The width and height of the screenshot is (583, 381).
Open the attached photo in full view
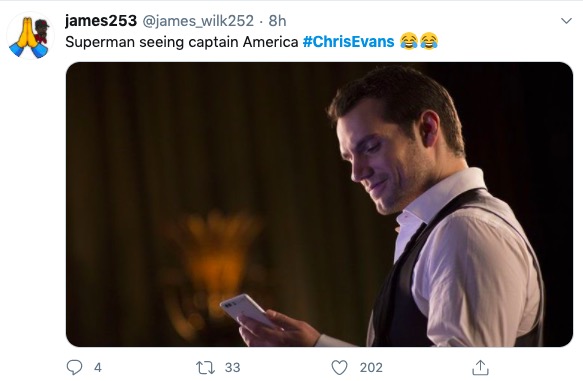(319, 204)
